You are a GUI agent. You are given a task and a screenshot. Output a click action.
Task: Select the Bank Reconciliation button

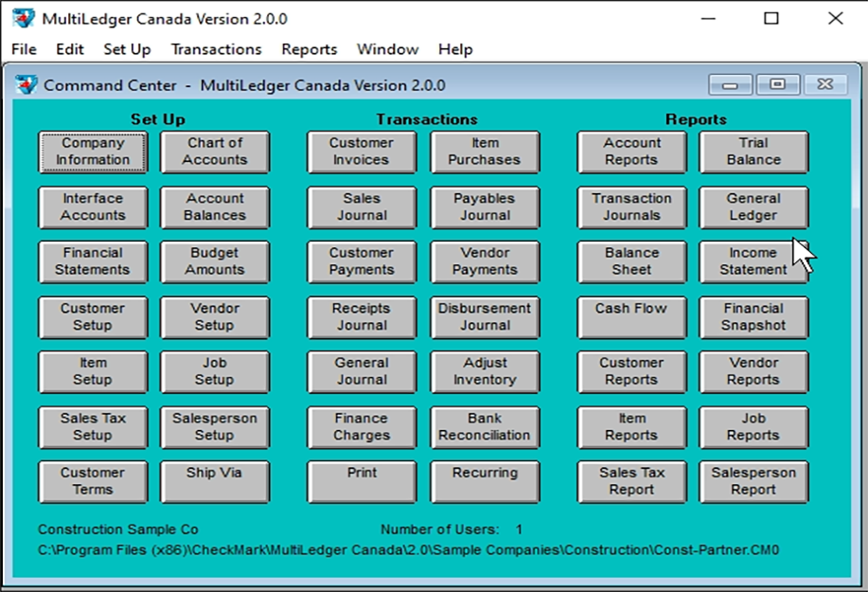click(484, 426)
